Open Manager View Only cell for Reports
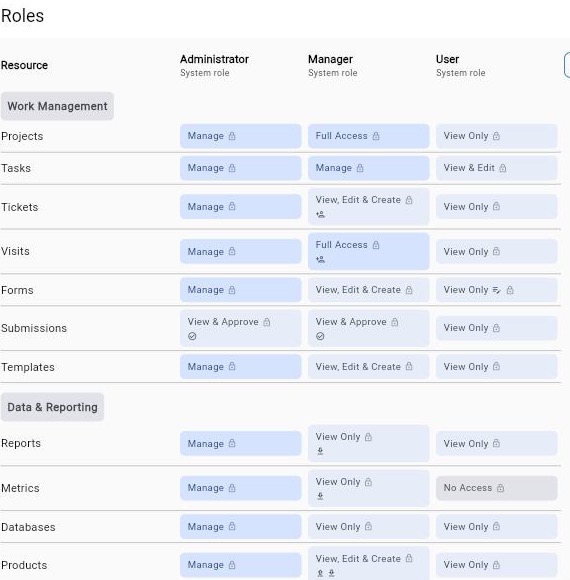The height and width of the screenshot is (580, 570). (369, 443)
